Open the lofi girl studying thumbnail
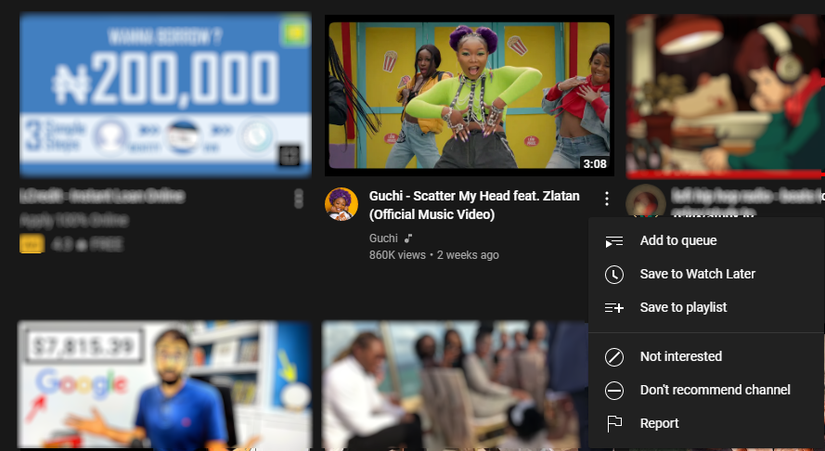825x451 pixels. 726,95
